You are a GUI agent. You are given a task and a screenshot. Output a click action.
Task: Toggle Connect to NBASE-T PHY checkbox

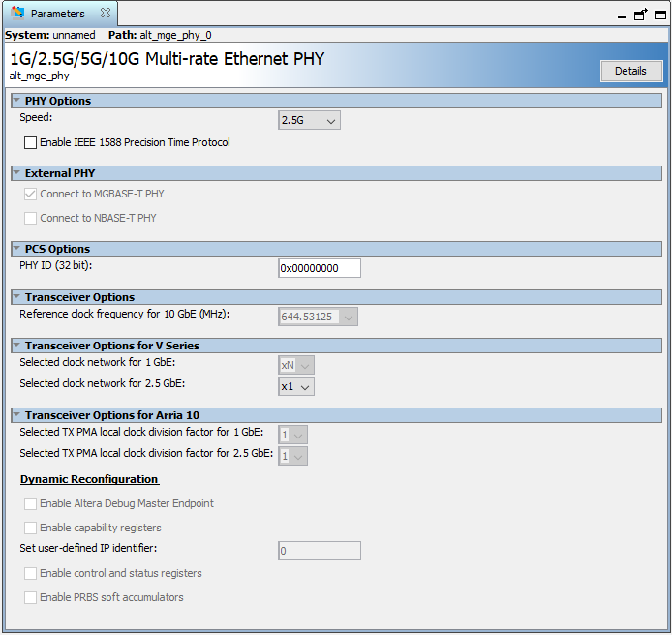[x=30, y=218]
